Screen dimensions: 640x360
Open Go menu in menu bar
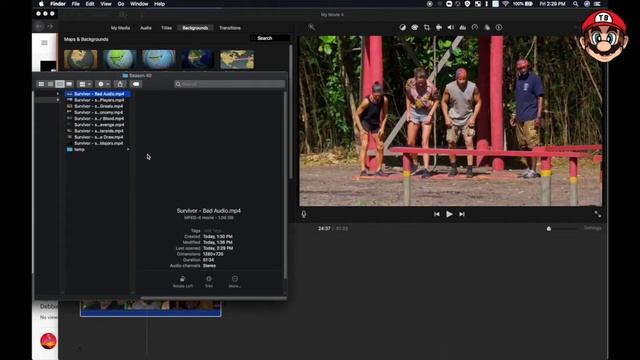pos(121,4)
